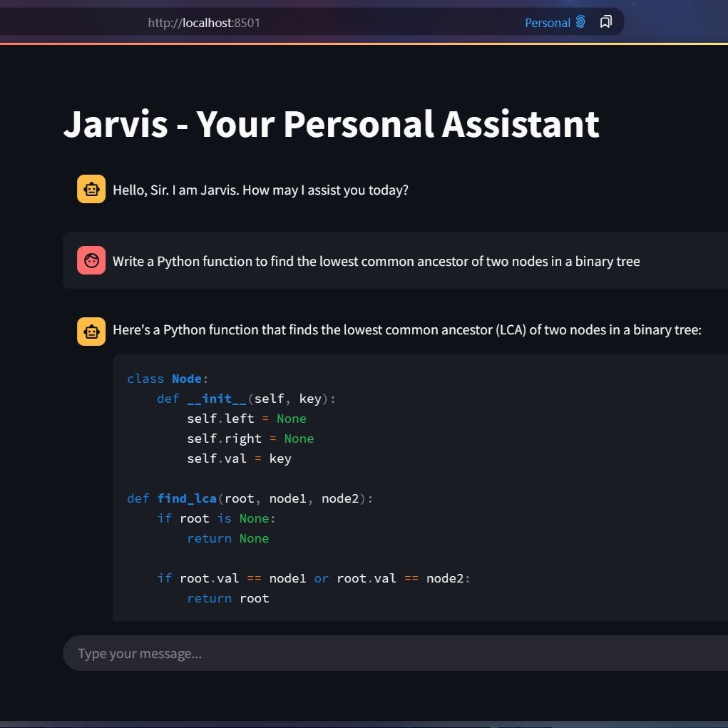Click the red user avatar icon
This screenshot has width=728, height=728.
coord(91,260)
